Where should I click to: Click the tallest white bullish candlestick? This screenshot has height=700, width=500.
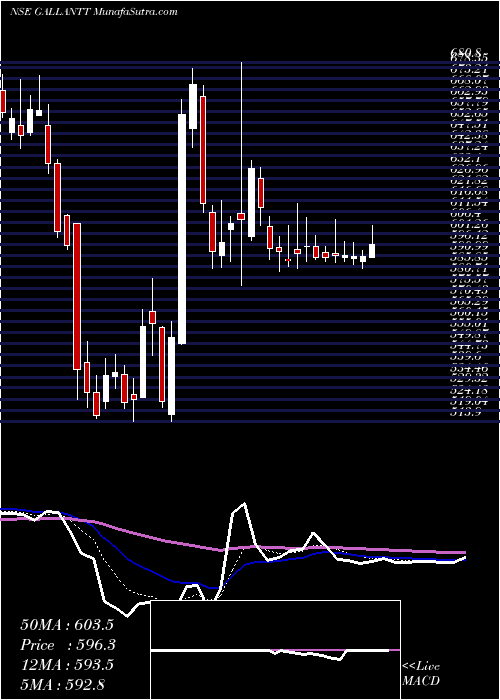tap(182, 229)
